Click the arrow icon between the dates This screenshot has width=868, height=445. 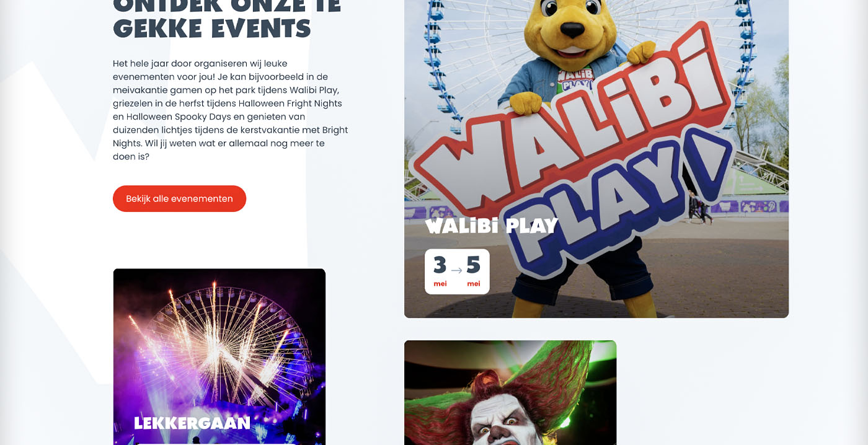pyautogui.click(x=456, y=270)
